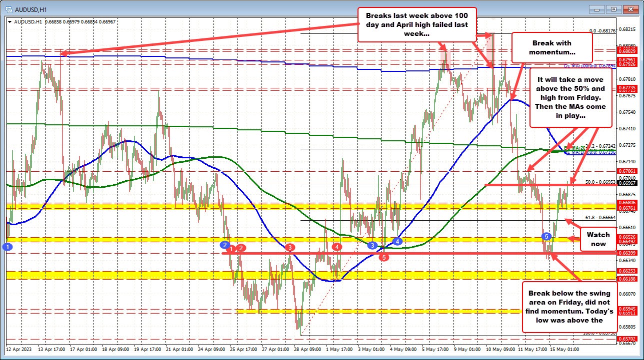Viewport: 644px width, 360px height.
Task: Click the red circled "4" marker near April 27 lows
Action: pyautogui.click(x=336, y=247)
